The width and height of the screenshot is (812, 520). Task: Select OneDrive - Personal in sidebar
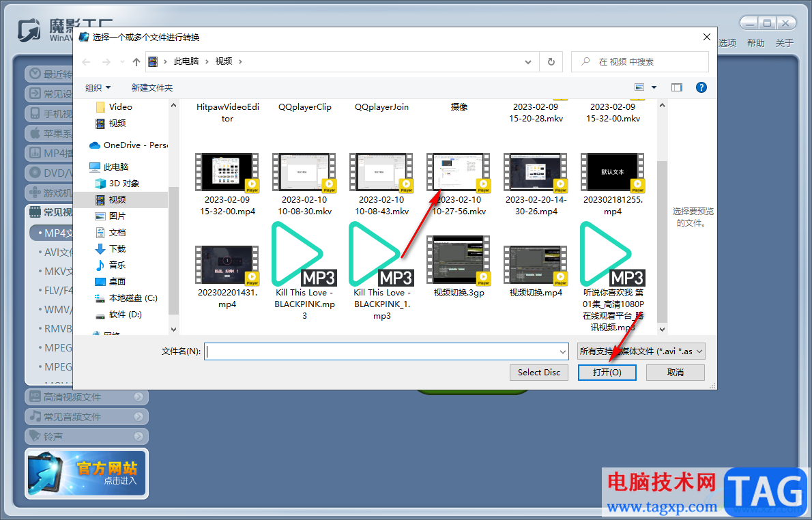click(x=128, y=145)
